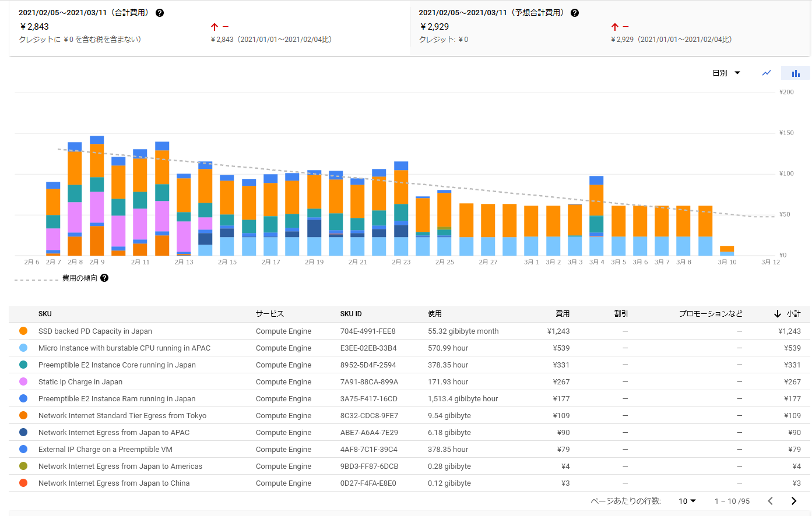Select Network Internet Standard Tier Egress from Tokyo
Viewport: 812px width, 516px height.
tap(122, 415)
